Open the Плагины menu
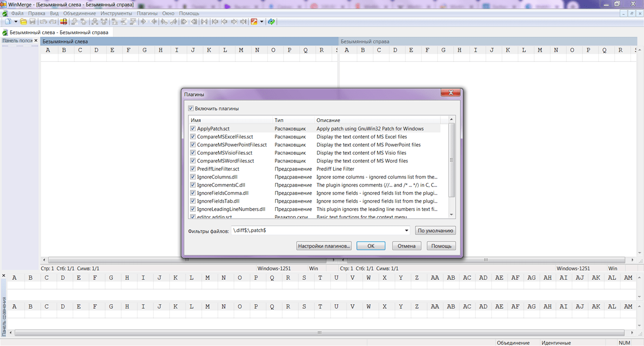 click(147, 13)
